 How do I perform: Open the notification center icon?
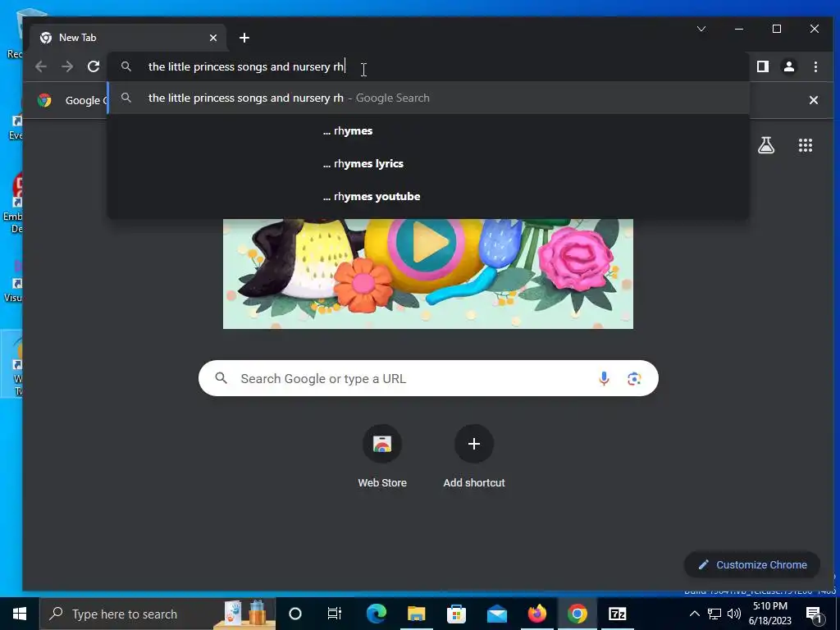pos(814,614)
